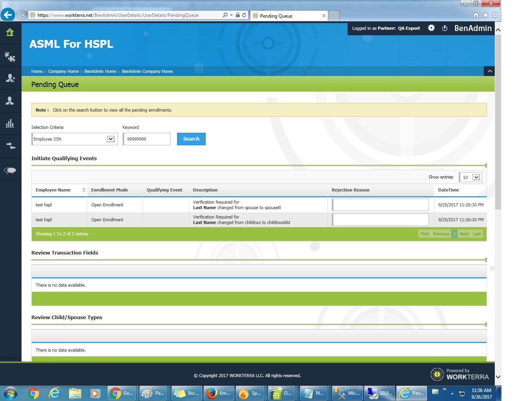Click the power logout icon
The width and height of the screenshot is (532, 401).
click(x=445, y=28)
